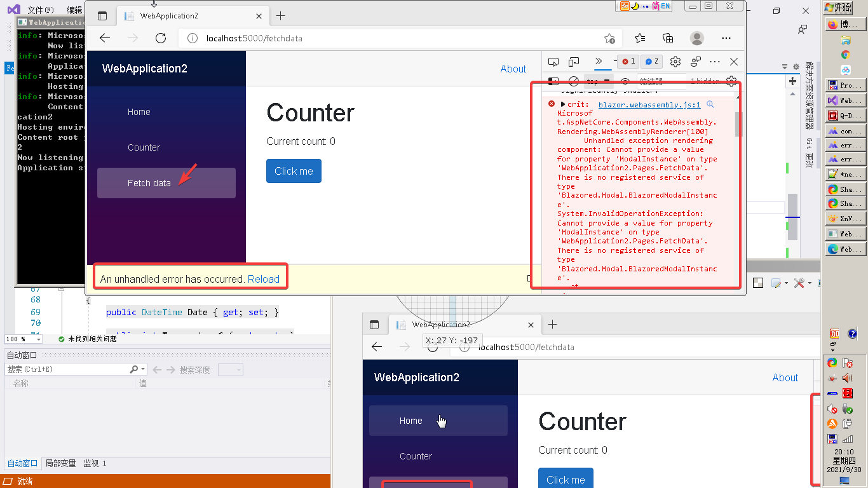Clear the console icon
The height and width of the screenshot is (488, 868).
[573, 81]
